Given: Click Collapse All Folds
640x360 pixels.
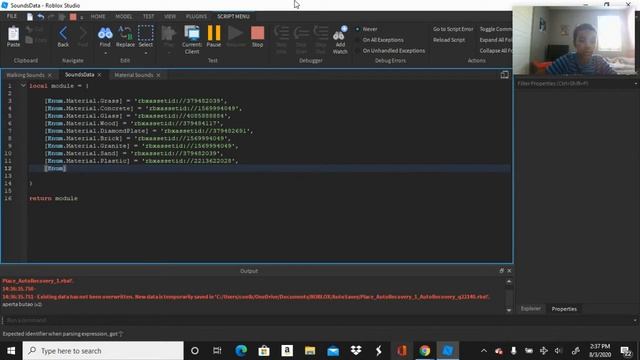Looking at the screenshot, I should click(496, 51).
